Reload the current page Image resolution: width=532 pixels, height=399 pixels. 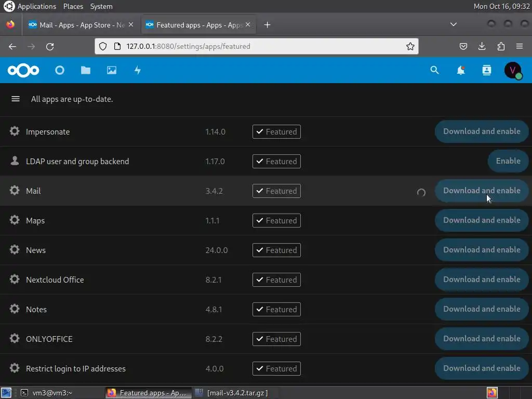[x=50, y=46]
